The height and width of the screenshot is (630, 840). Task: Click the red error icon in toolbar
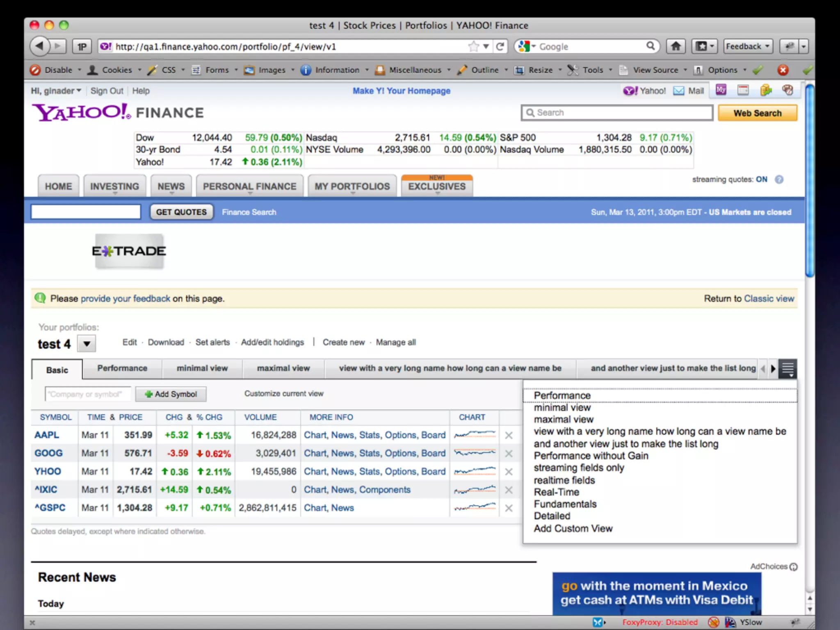(x=783, y=70)
